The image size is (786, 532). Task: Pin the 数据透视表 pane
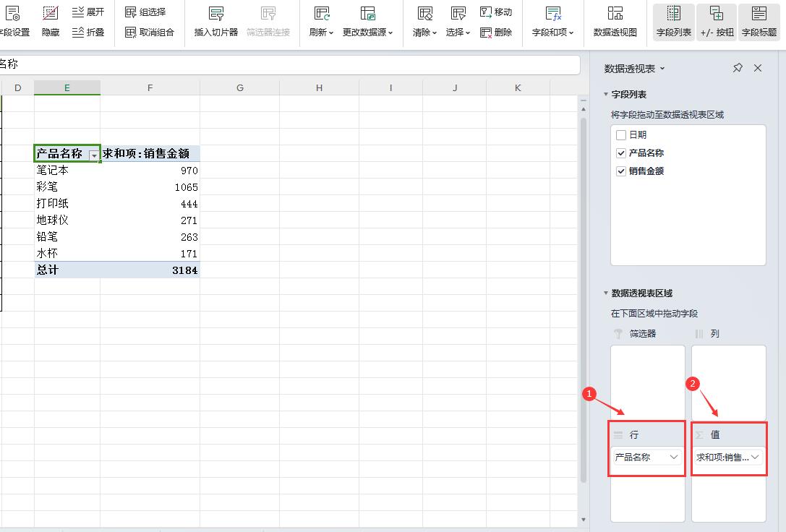pos(738,68)
